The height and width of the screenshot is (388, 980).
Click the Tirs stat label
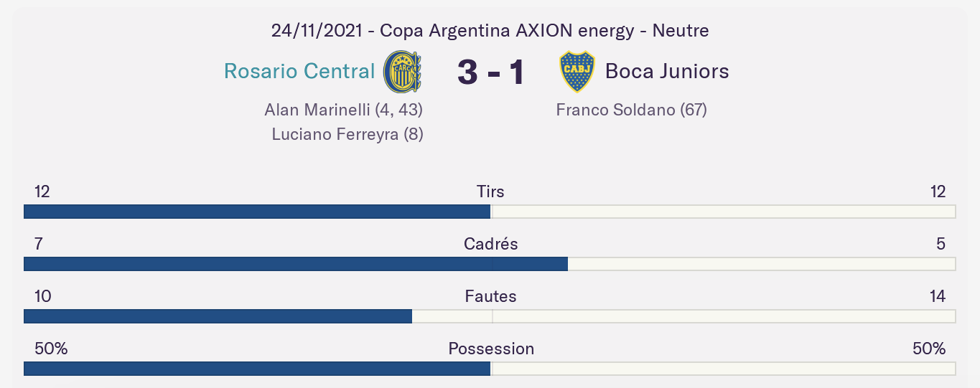[x=490, y=191]
